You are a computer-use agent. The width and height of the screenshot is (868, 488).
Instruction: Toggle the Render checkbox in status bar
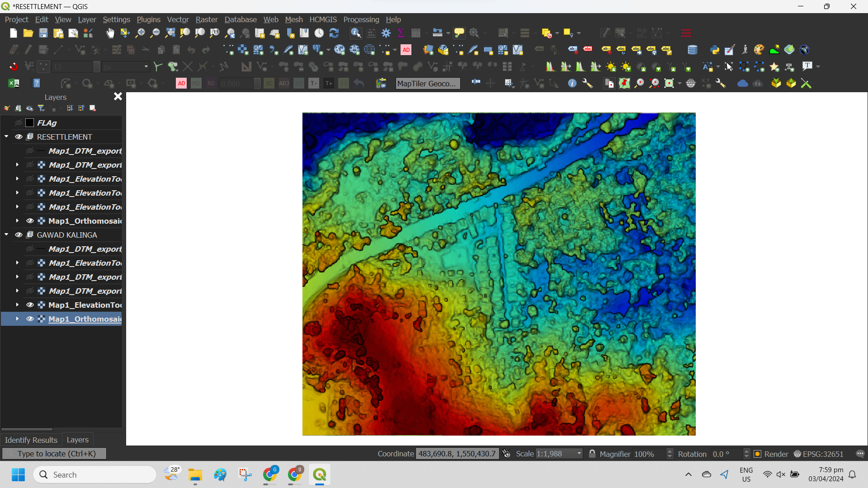(x=758, y=454)
